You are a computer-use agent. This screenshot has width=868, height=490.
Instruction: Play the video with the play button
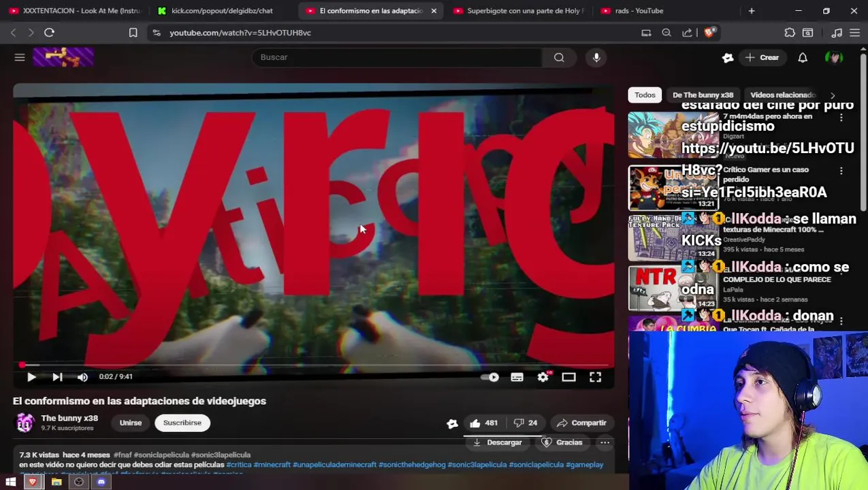[31, 377]
